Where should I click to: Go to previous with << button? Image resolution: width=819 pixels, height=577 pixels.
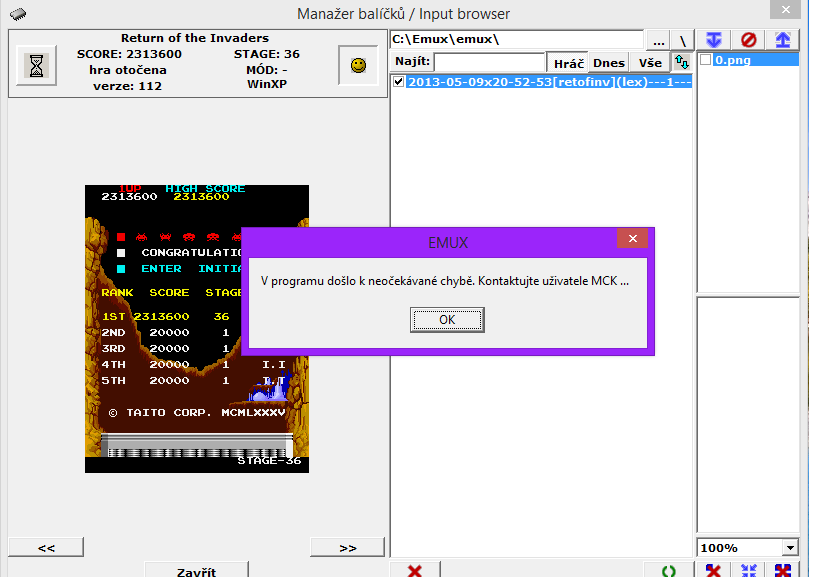[46, 547]
